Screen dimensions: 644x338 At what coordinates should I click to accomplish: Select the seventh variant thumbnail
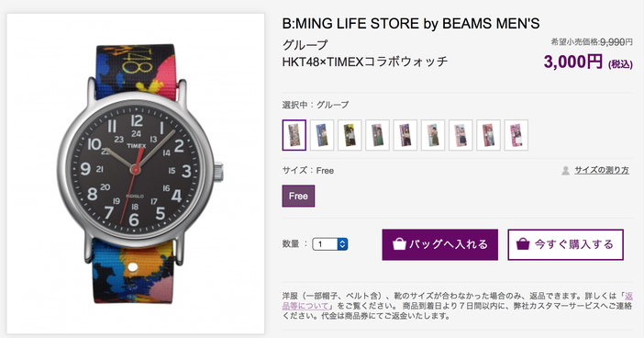click(x=461, y=135)
